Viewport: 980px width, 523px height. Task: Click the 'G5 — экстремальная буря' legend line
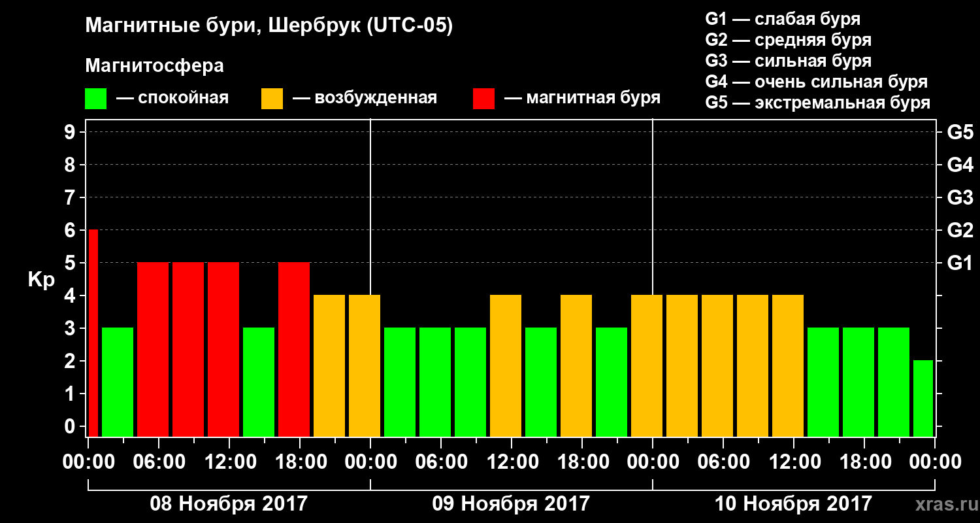tap(817, 103)
